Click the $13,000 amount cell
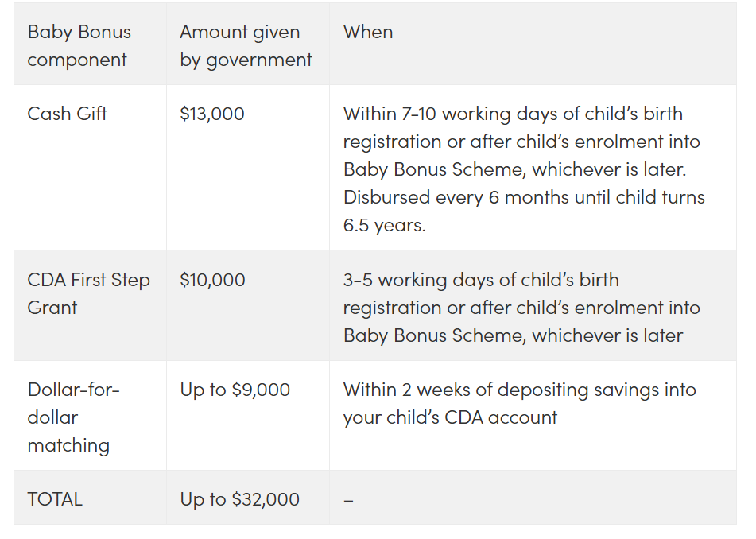This screenshot has width=756, height=539. pyautogui.click(x=212, y=114)
